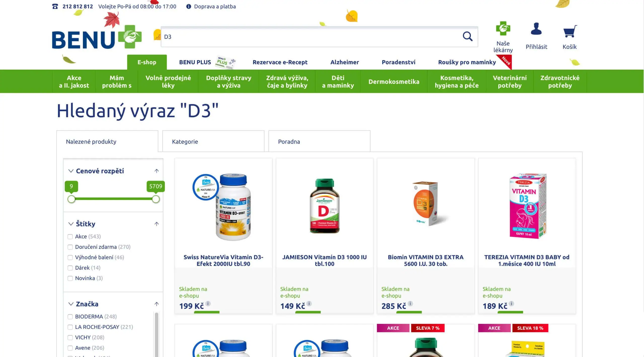This screenshot has width=644, height=357.
Task: Click the info icon beside the 199 Kč price
Action: click(x=208, y=303)
